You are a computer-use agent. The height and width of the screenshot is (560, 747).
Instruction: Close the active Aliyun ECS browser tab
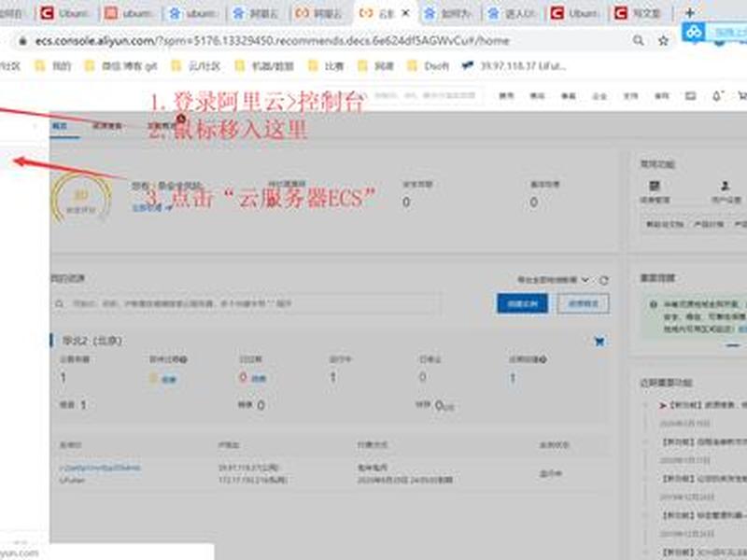click(405, 13)
